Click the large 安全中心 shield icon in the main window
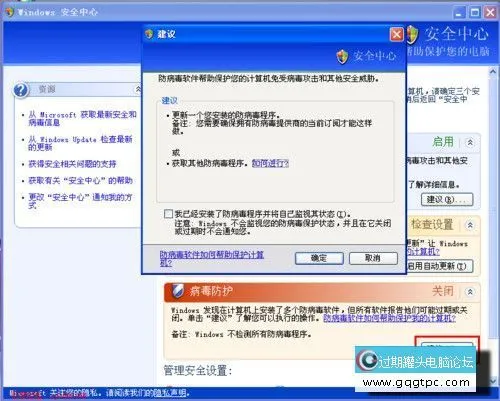Viewport: 500px width, 401px height. (x=412, y=35)
